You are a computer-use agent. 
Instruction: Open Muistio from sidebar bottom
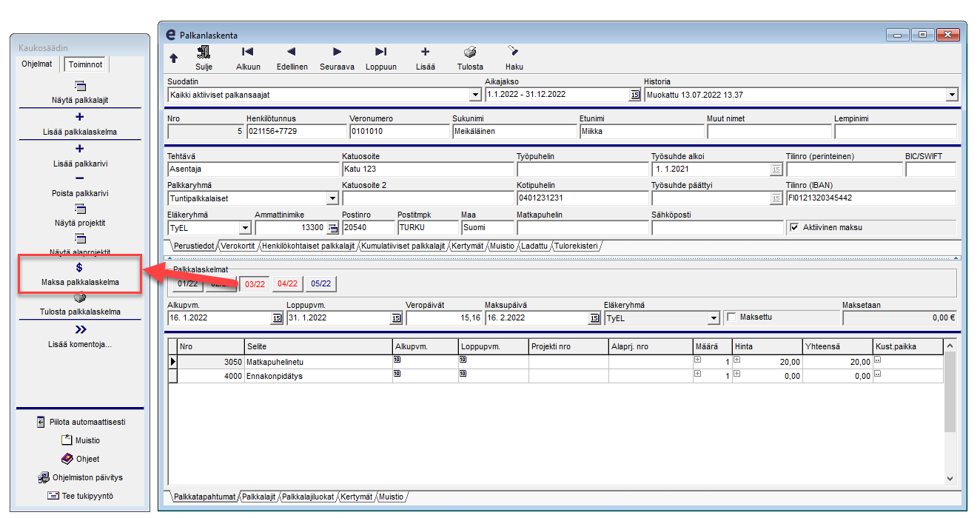coord(80,440)
